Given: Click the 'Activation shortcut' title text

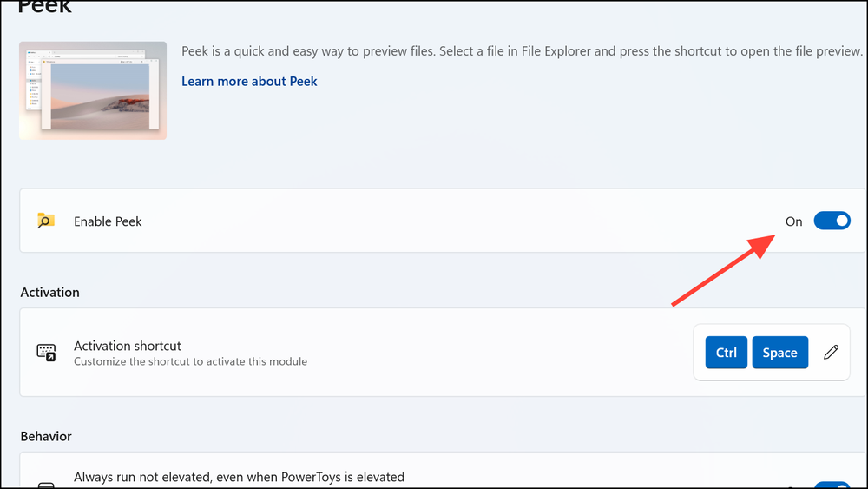Looking at the screenshot, I should [x=128, y=346].
